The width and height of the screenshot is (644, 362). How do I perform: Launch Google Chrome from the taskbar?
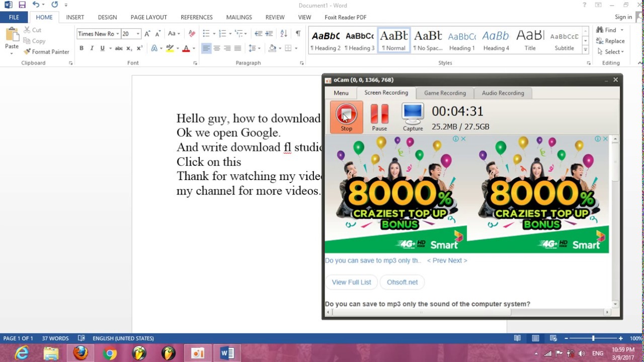[110, 353]
